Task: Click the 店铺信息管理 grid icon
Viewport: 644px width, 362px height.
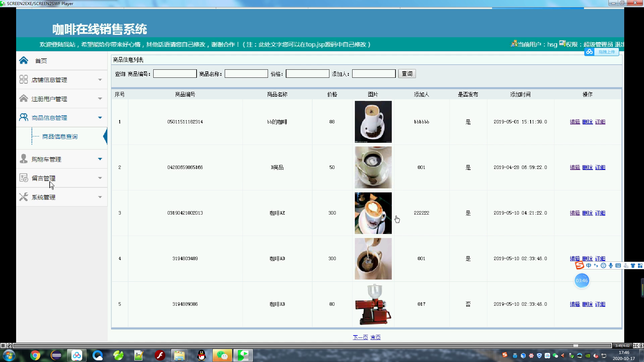Action: click(x=23, y=79)
